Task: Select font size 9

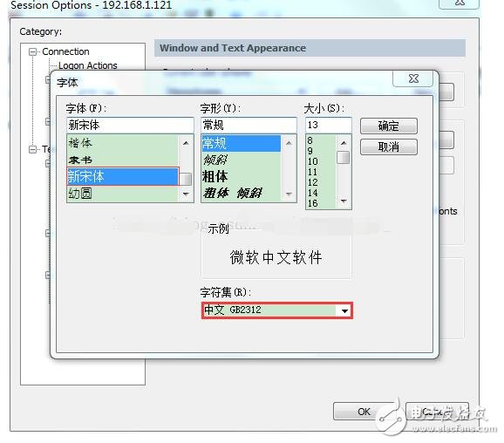Action: point(320,151)
